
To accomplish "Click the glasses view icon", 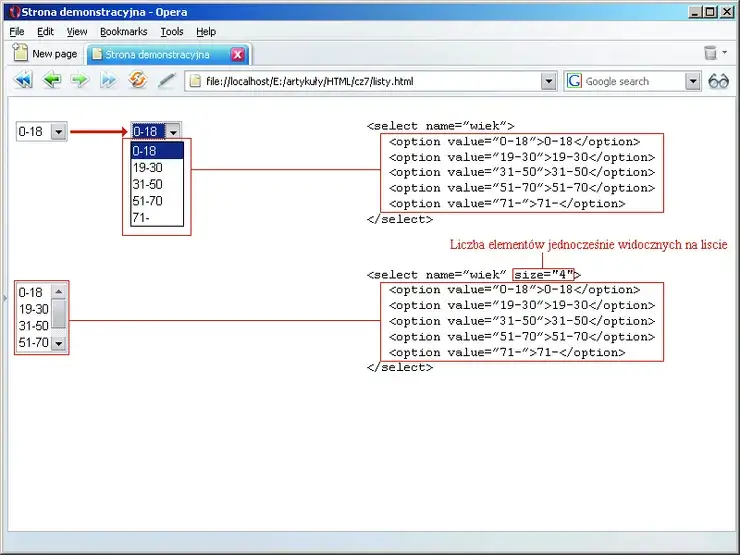I will pyautogui.click(x=718, y=82).
